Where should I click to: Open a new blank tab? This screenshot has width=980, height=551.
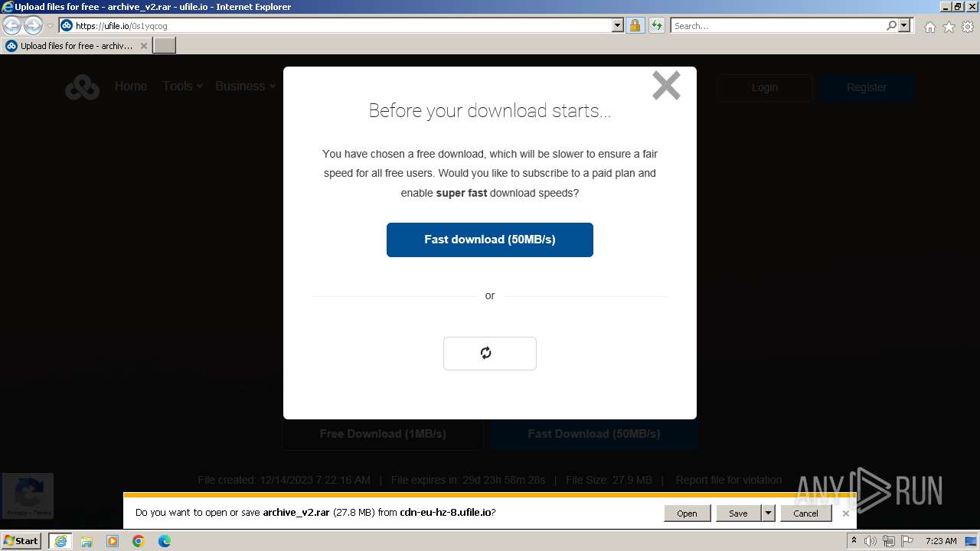point(165,46)
